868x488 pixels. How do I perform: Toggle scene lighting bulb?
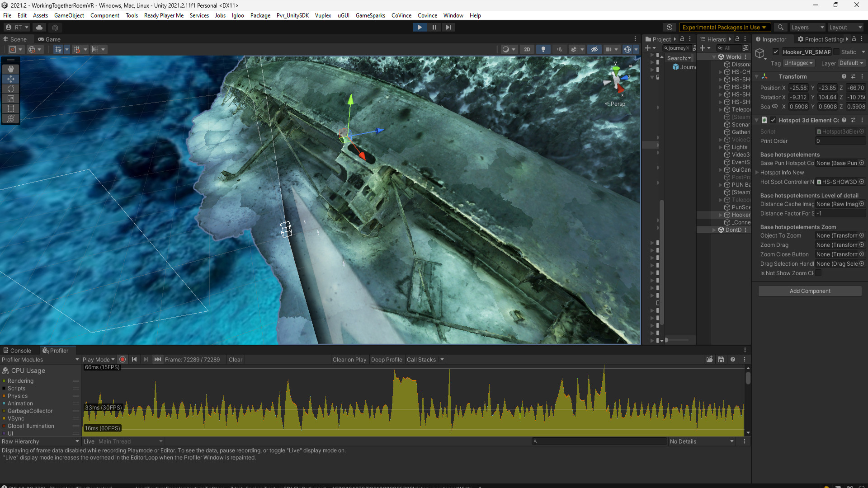543,49
